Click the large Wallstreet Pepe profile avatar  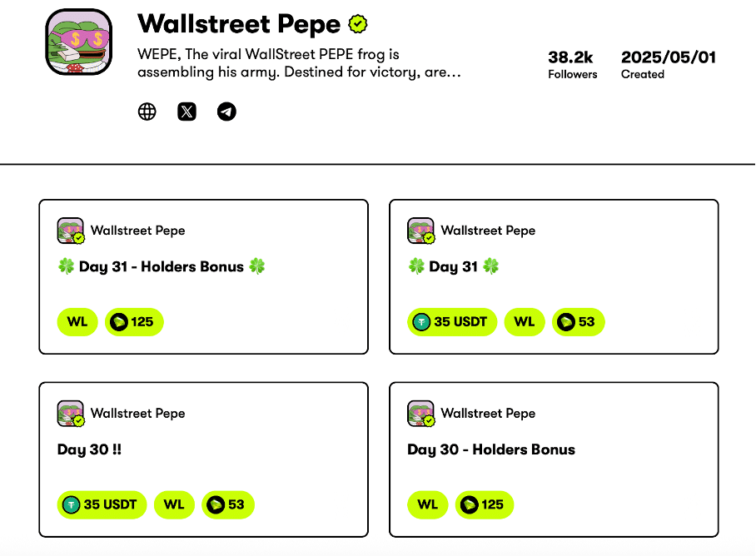pos(78,42)
